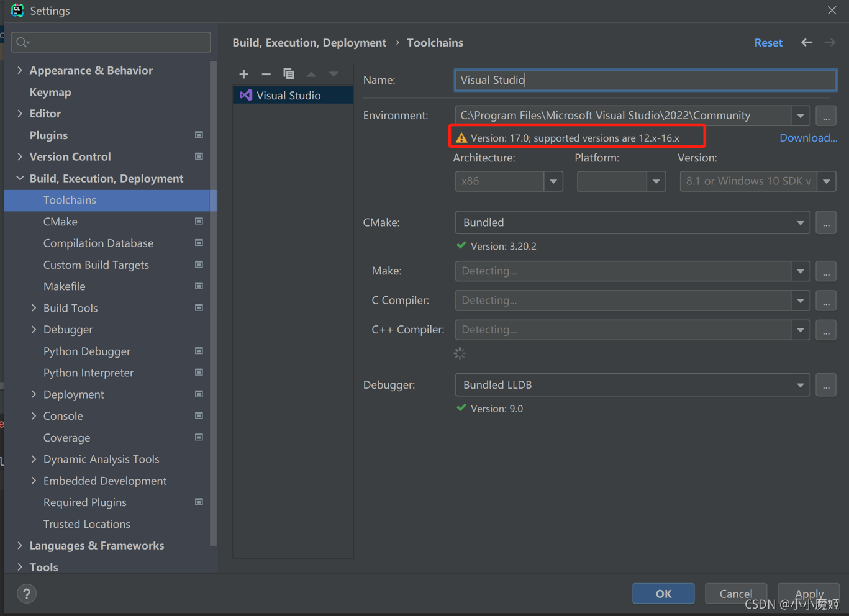Open the Environment path dropdown
Image resolution: width=849 pixels, height=616 pixels.
(x=801, y=115)
